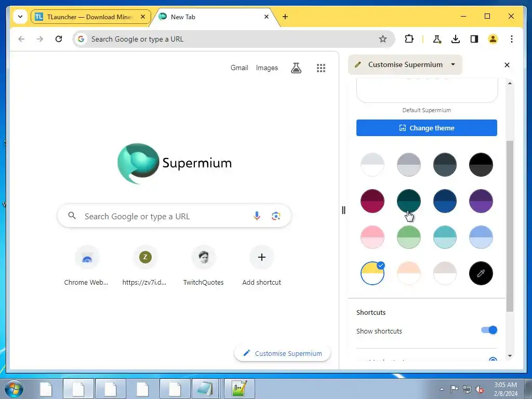This screenshot has height=399, width=532.
Task: Close the New Tab tab
Action: (x=267, y=17)
